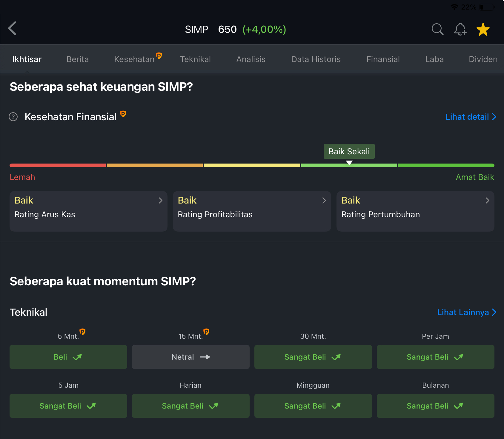The width and height of the screenshot is (504, 439).
Task: Expand the Rating Profitabilitas card chevron
Action: point(324,201)
